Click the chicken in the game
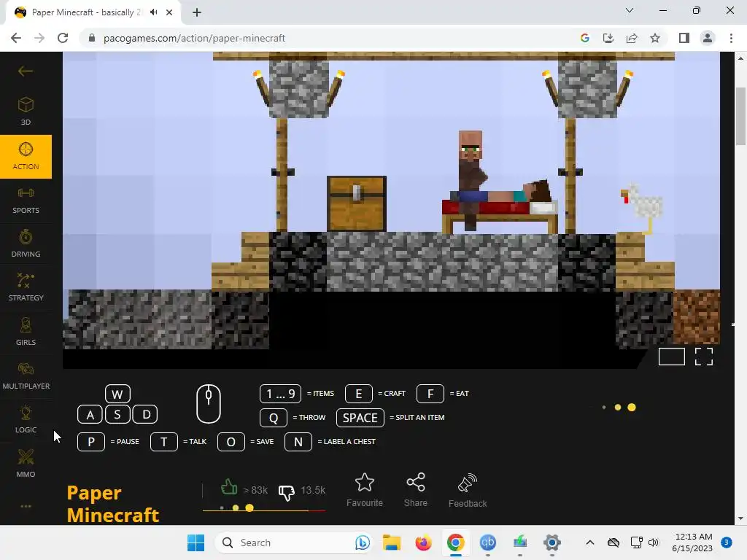Screen dimensions: 747x560 click(642, 208)
